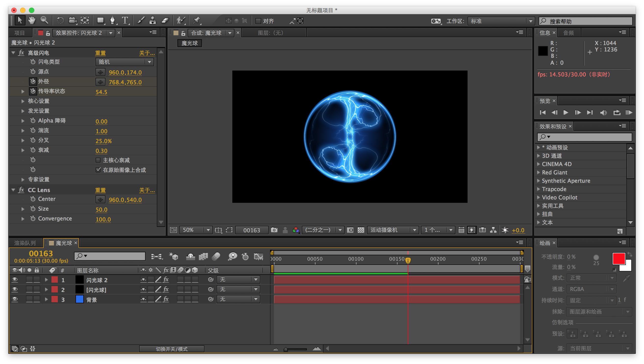
Task: Select the Pen tool
Action: coord(112,21)
